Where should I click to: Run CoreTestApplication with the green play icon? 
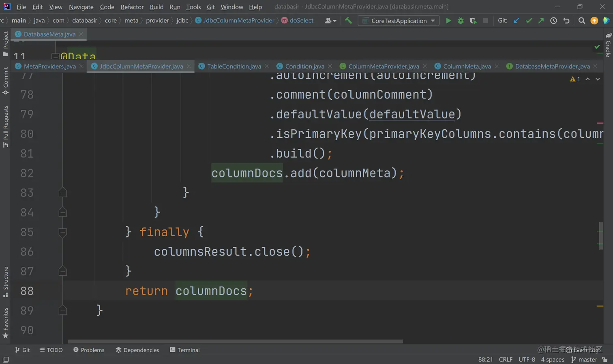448,21
